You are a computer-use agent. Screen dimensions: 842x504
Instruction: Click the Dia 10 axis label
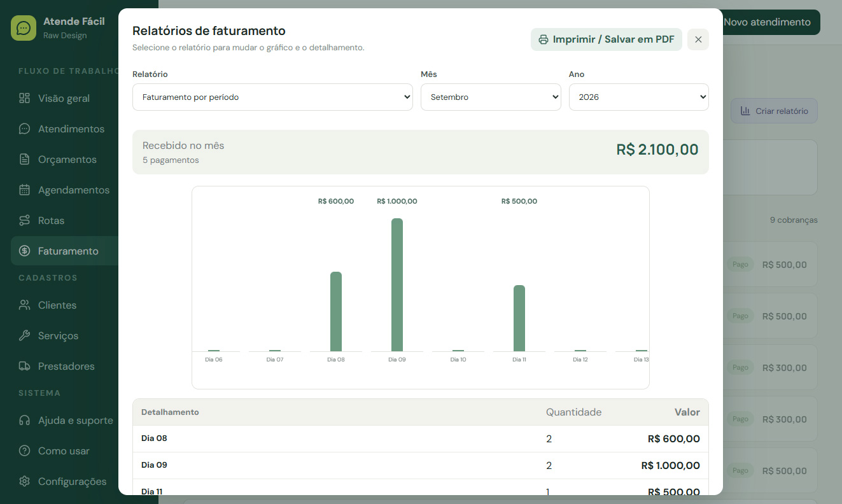[458, 360]
